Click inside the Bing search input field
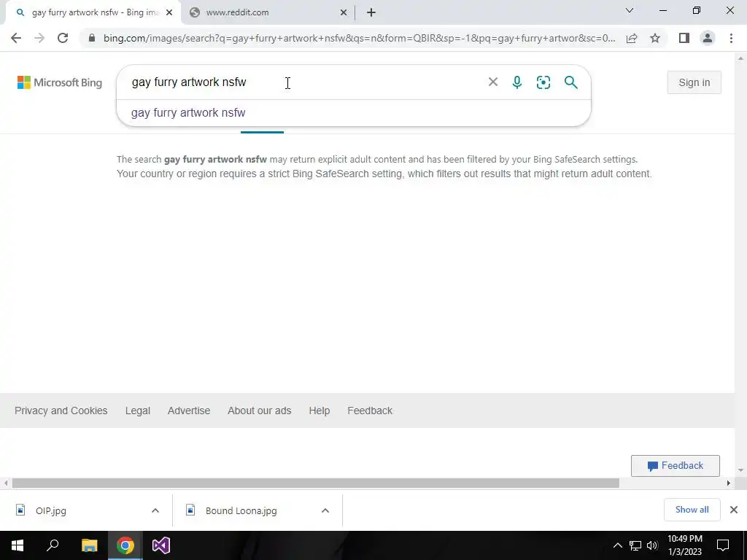747x560 pixels. click(305, 82)
